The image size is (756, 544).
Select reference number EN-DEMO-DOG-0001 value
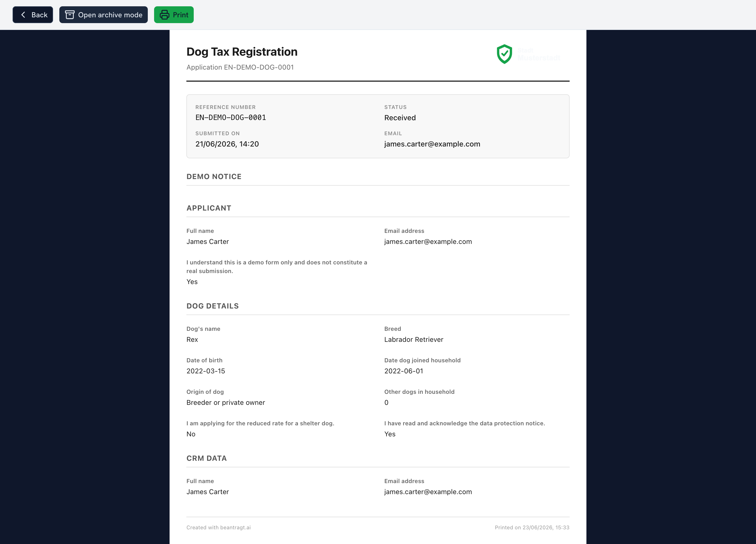click(231, 117)
